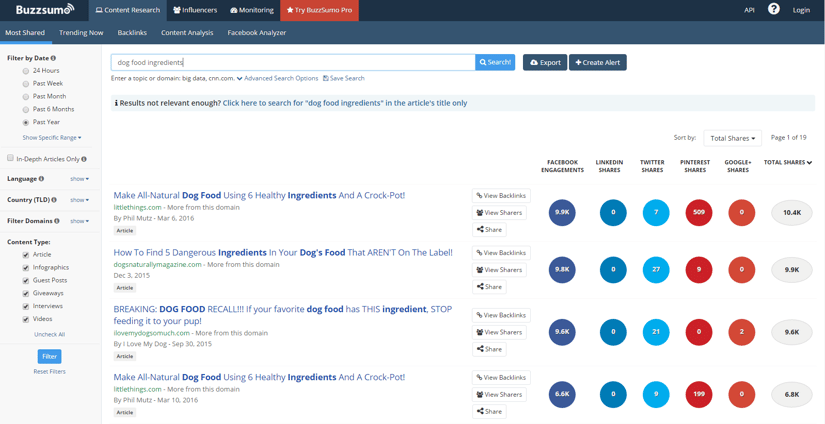Click the Export button

pyautogui.click(x=545, y=62)
